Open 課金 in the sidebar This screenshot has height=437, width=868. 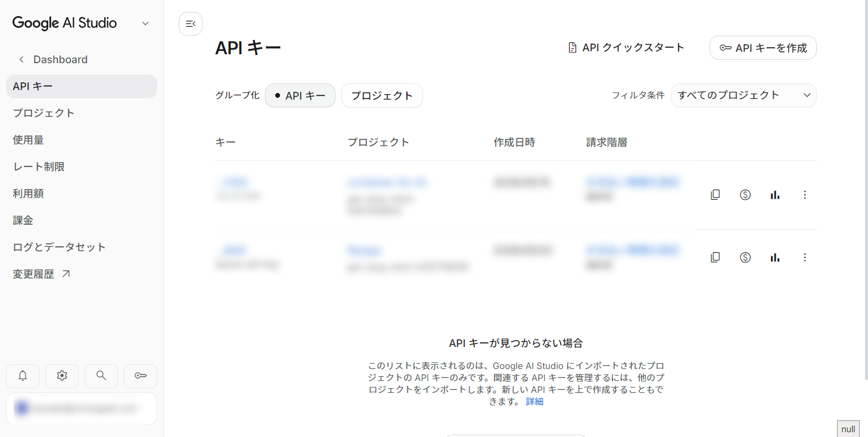(x=82, y=221)
